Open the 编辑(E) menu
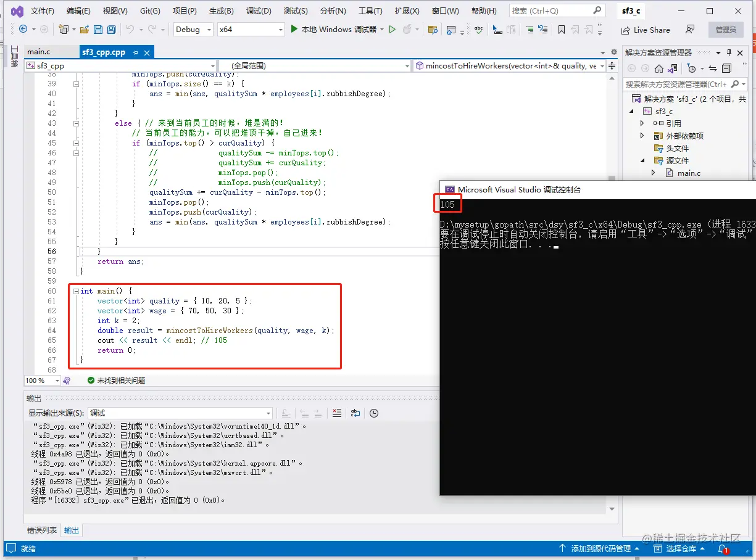The width and height of the screenshot is (756, 560). [78, 11]
